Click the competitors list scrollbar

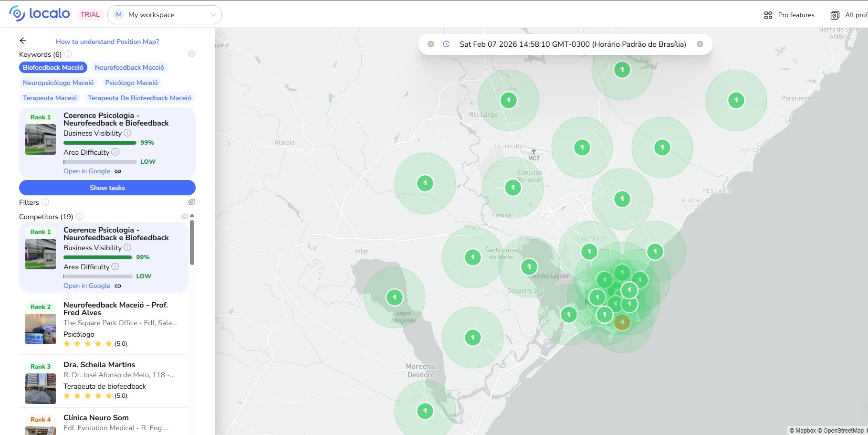click(x=192, y=242)
